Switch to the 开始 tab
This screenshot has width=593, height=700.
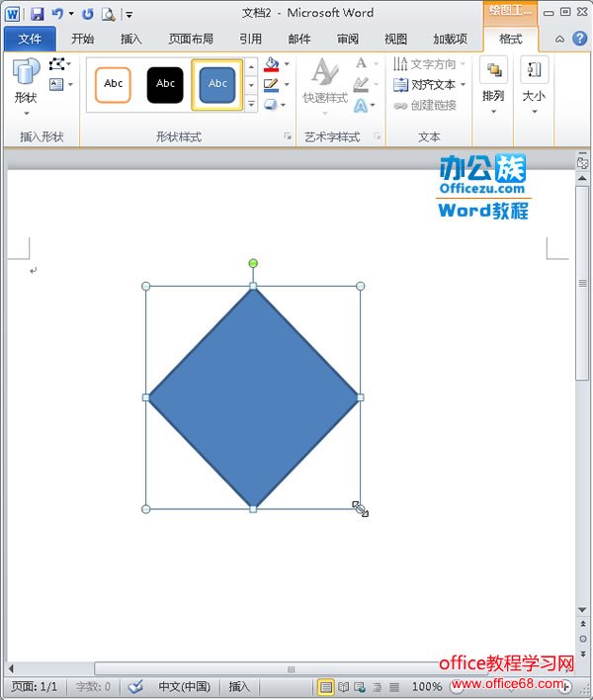coord(83,39)
